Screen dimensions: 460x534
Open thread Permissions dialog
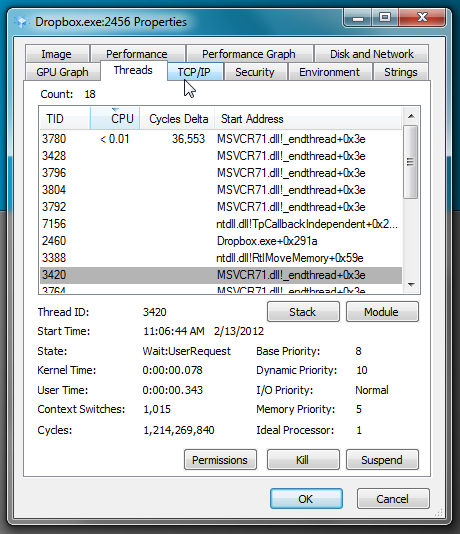(220, 460)
